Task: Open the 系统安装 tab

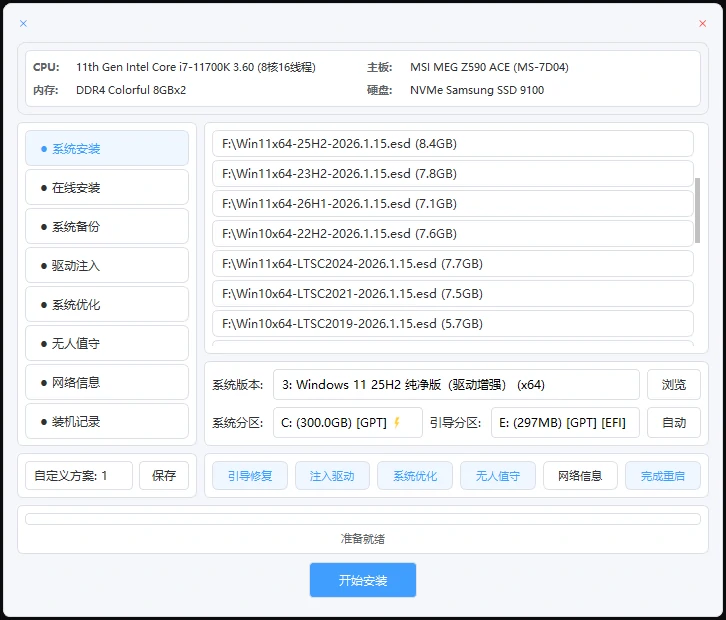Action: 107,148
